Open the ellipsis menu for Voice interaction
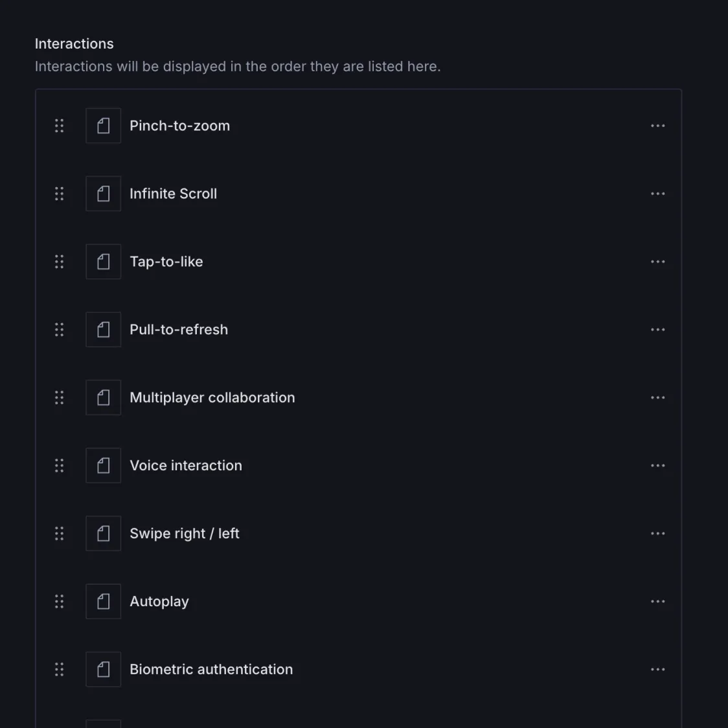The image size is (728, 728). pyautogui.click(x=657, y=466)
